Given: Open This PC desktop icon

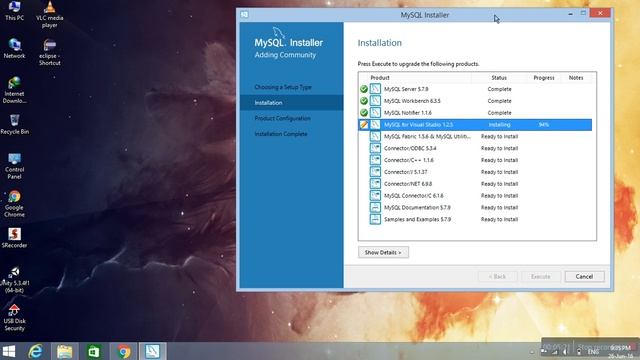Looking at the screenshot, I should 14,11.
